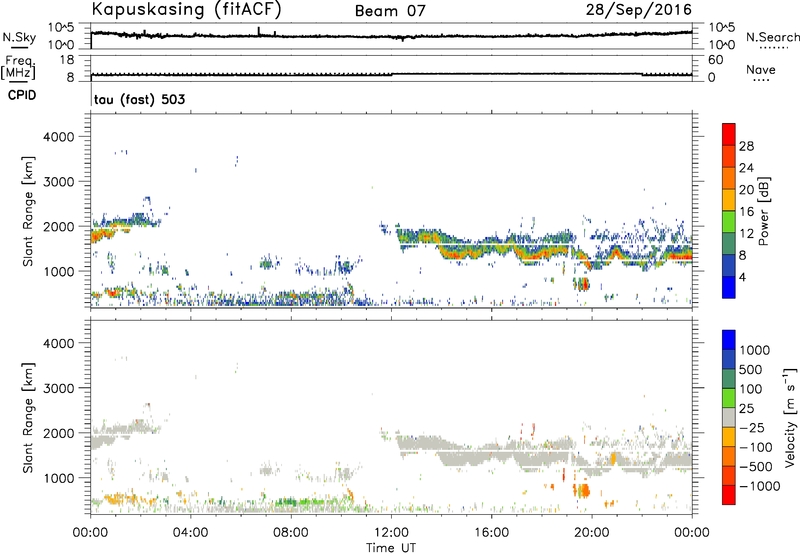The height and width of the screenshot is (554, 800).
Task: Click the noise spike near 06:40 in the N.Sky trace
Action: [259, 31]
